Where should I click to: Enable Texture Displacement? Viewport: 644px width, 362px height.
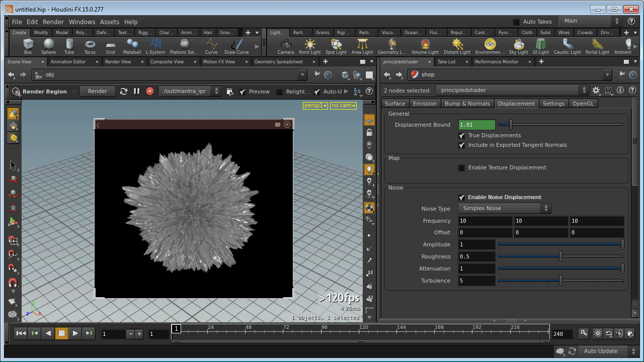461,168
